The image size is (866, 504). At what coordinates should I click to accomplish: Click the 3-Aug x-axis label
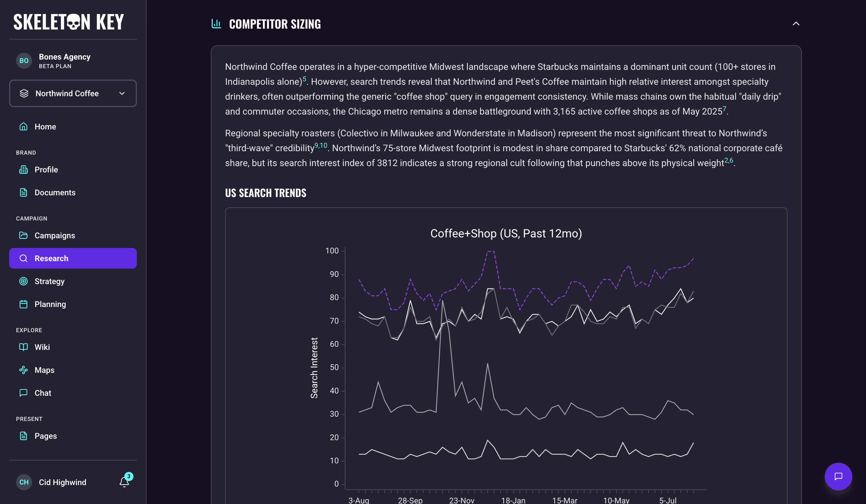[x=359, y=500]
